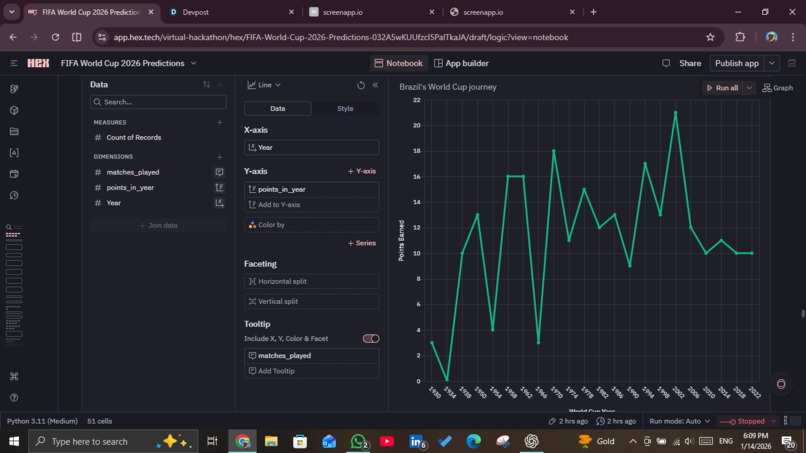Switch to the Notebook view tab
The height and width of the screenshot is (453, 806).
pyautogui.click(x=398, y=63)
